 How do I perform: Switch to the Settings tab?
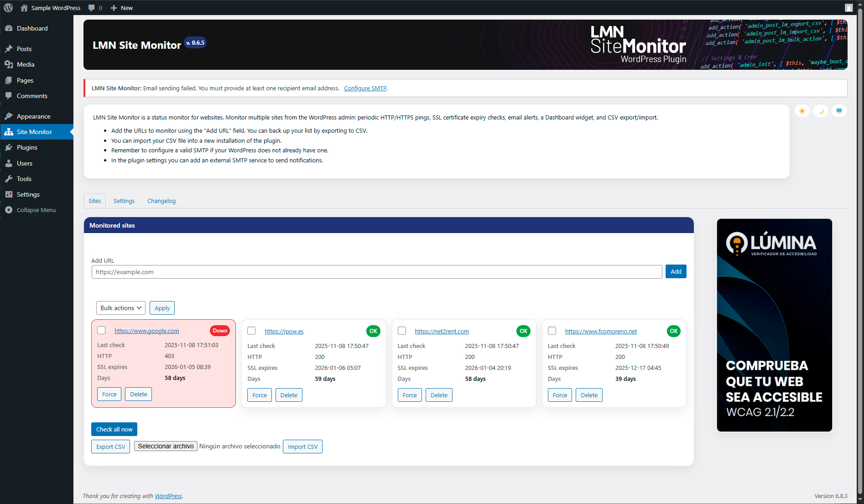124,201
